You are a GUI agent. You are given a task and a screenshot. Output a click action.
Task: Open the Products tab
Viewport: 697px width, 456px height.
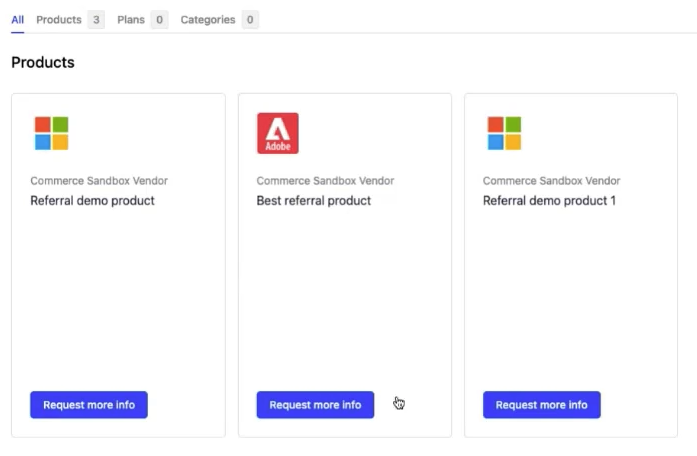tap(58, 20)
